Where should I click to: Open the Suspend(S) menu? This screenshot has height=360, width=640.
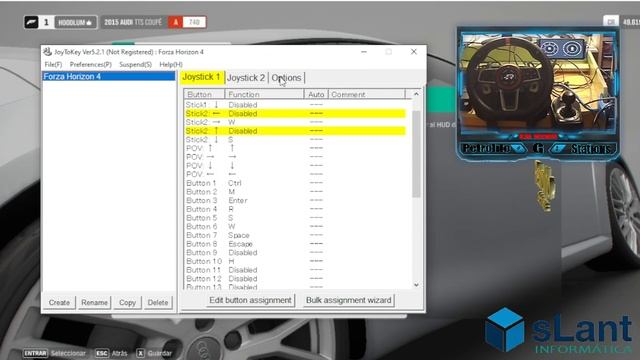(135, 64)
